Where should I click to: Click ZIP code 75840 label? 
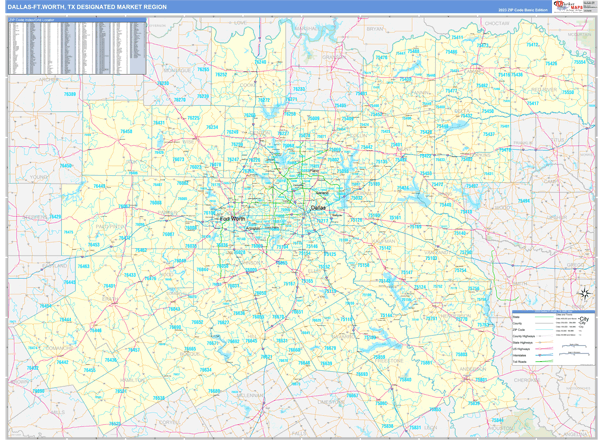[x=406, y=380]
